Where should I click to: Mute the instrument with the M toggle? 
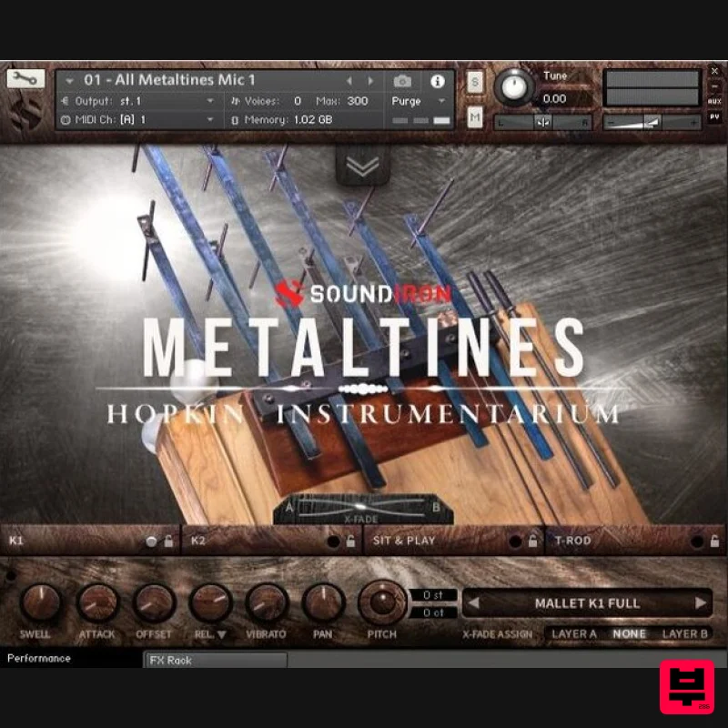point(475,118)
